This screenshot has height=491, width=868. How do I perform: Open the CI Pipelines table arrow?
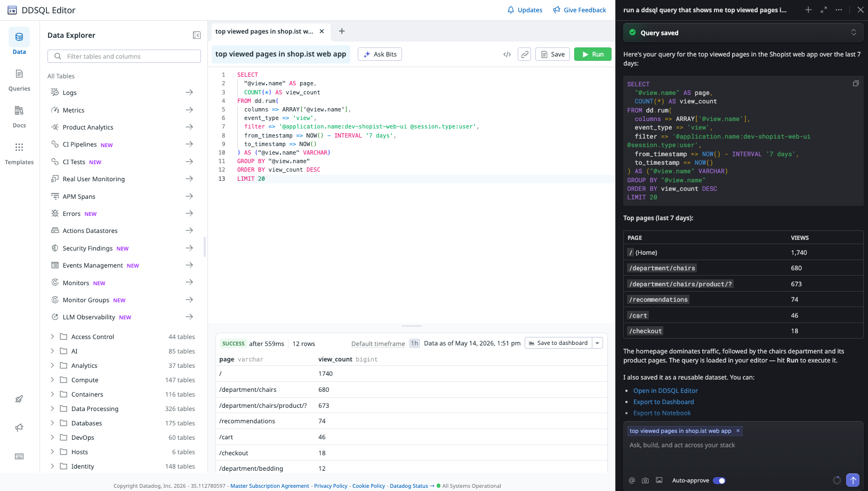click(189, 144)
